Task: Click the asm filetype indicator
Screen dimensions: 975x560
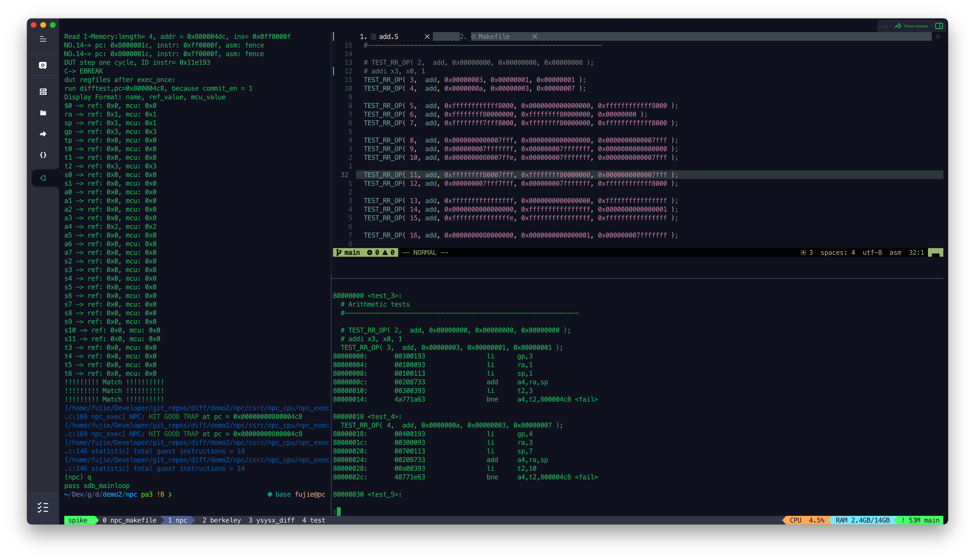Action: 895,252
